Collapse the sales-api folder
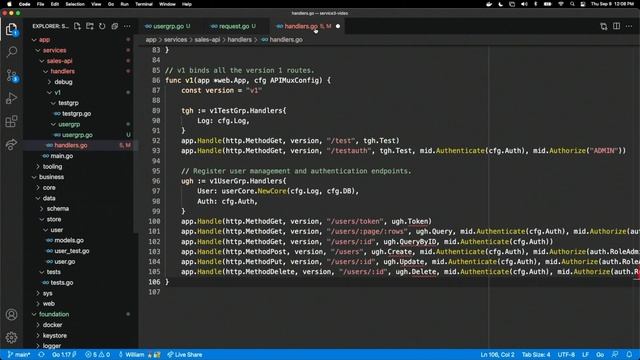Image resolution: width=640 pixels, height=360 pixels. [x=42, y=61]
